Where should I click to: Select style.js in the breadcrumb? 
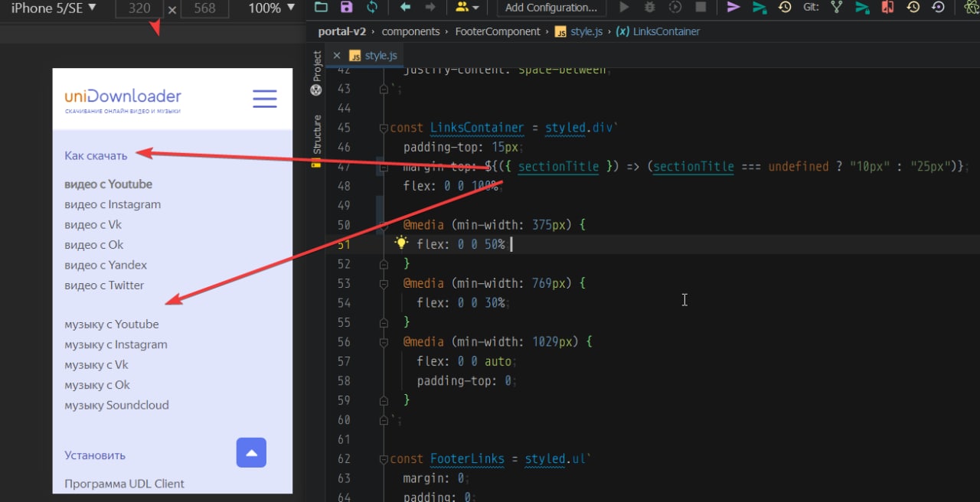580,31
